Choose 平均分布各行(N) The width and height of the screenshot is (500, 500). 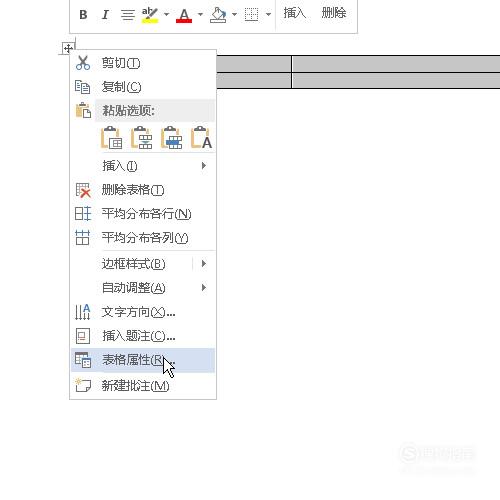click(143, 214)
